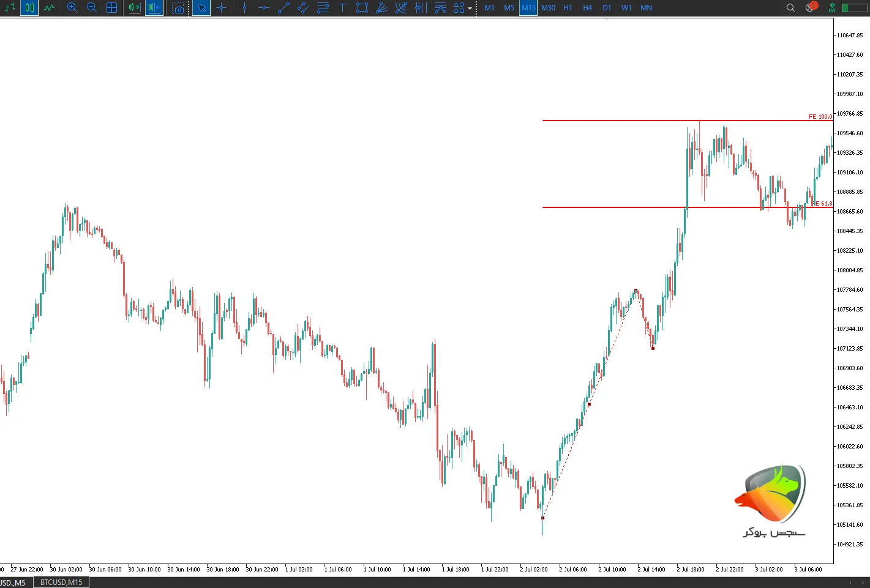Screen dimensions: 870x588
Task: Switch chart to line chart display
Action: pyautogui.click(x=49, y=8)
